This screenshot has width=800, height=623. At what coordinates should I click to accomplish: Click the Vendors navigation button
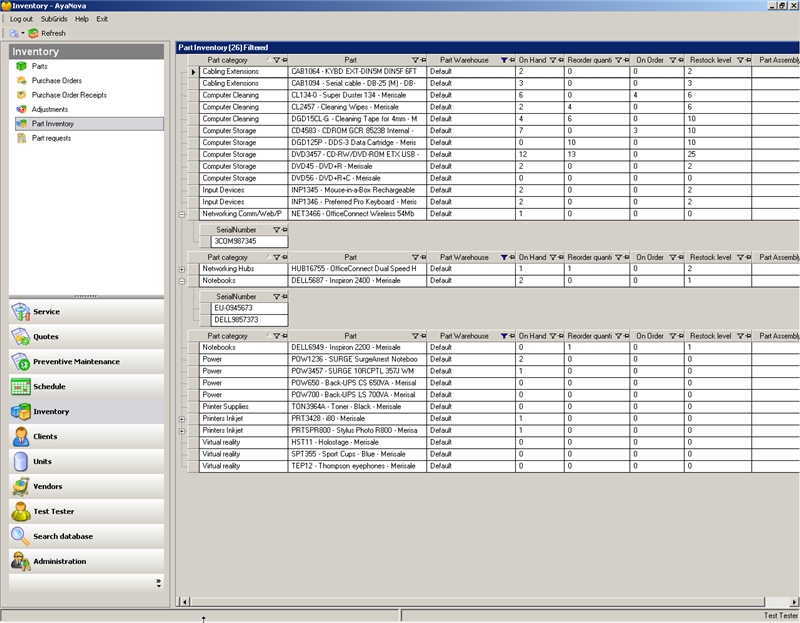point(87,487)
